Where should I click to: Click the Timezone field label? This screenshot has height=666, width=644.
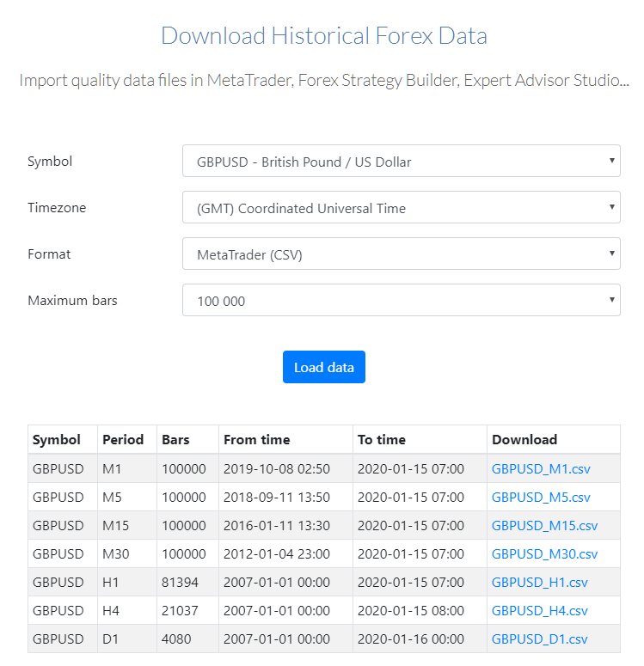click(57, 208)
